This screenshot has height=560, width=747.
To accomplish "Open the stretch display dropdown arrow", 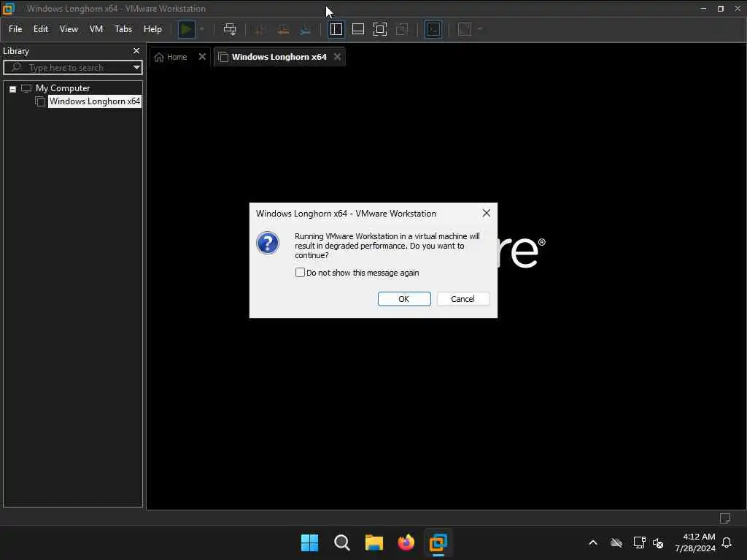I will click(480, 29).
